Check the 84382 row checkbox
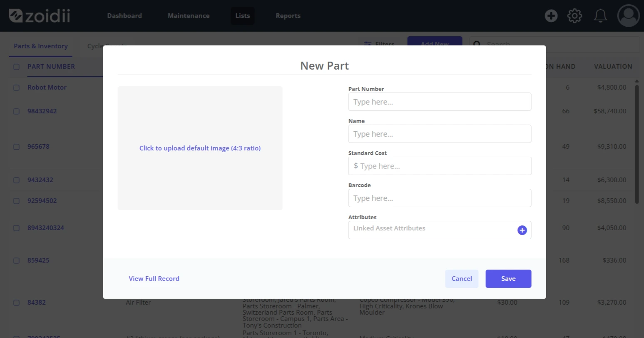 16,303
